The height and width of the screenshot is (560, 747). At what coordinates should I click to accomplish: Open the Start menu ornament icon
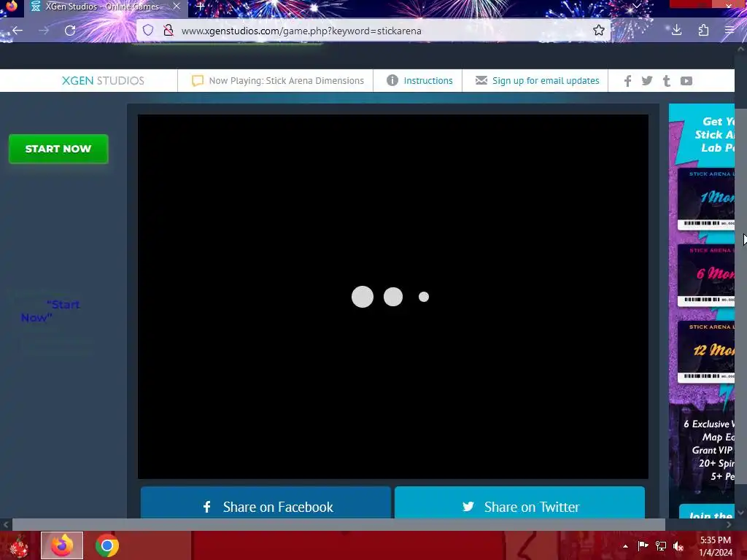(19, 545)
